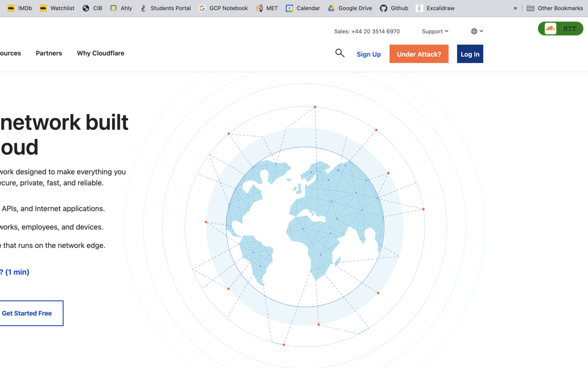
Task: Expand the Support dropdown menu
Action: 435,31
